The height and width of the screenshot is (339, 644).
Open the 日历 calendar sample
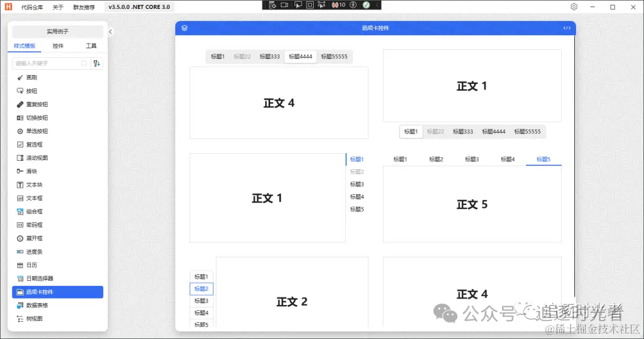(57, 265)
